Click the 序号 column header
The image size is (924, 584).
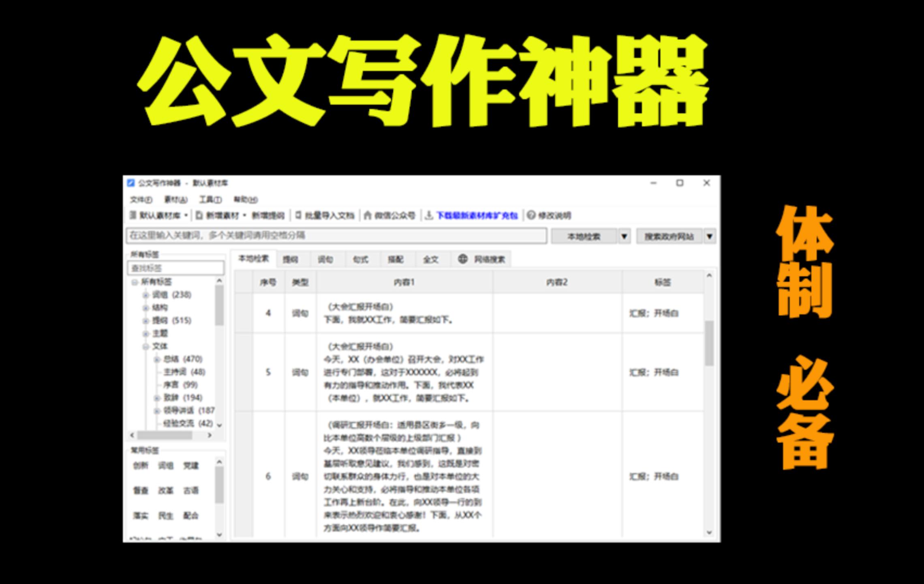point(269,282)
